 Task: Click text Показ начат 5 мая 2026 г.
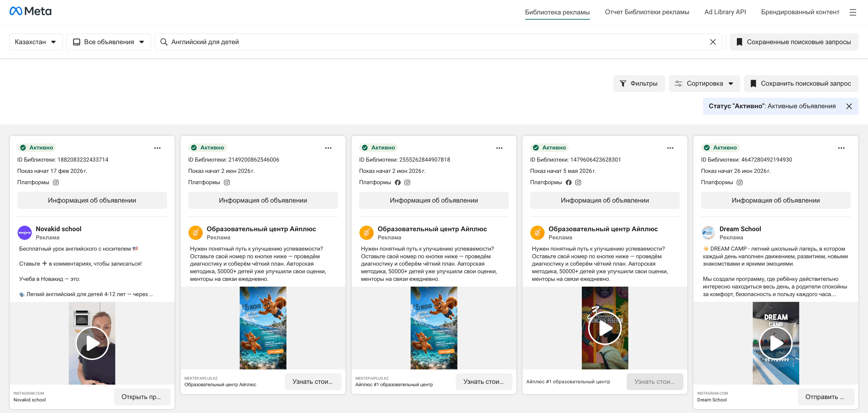click(x=563, y=171)
